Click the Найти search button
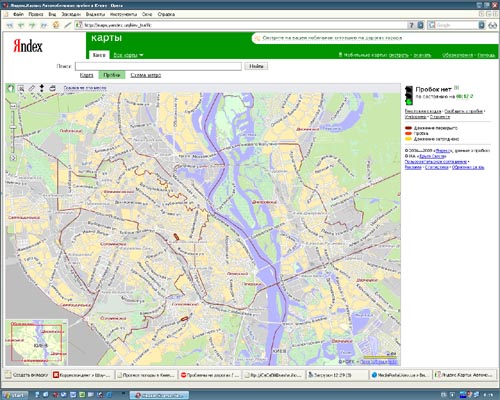The width and height of the screenshot is (500, 400). pos(256,66)
